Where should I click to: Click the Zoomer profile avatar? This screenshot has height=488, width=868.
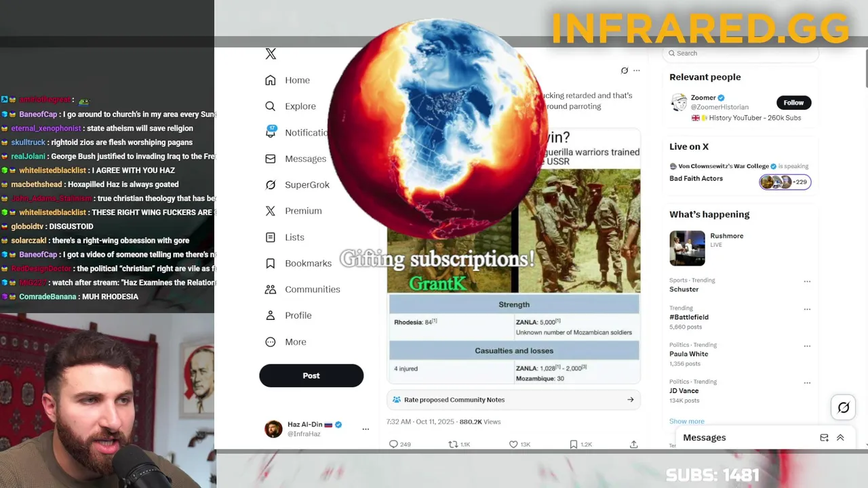click(679, 102)
